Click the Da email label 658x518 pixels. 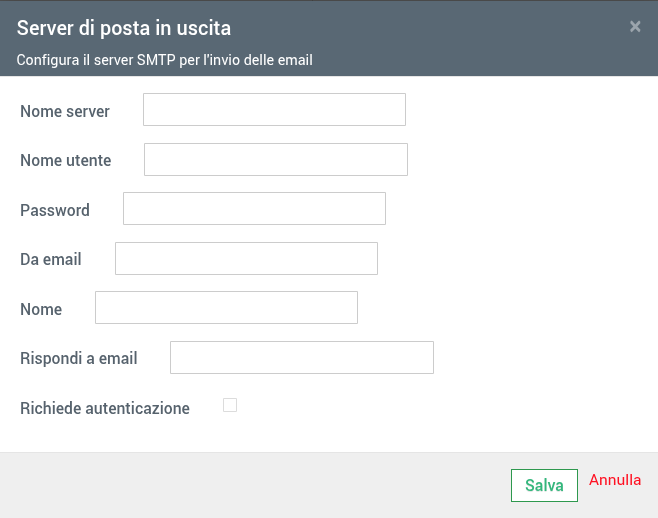pyautogui.click(x=51, y=259)
